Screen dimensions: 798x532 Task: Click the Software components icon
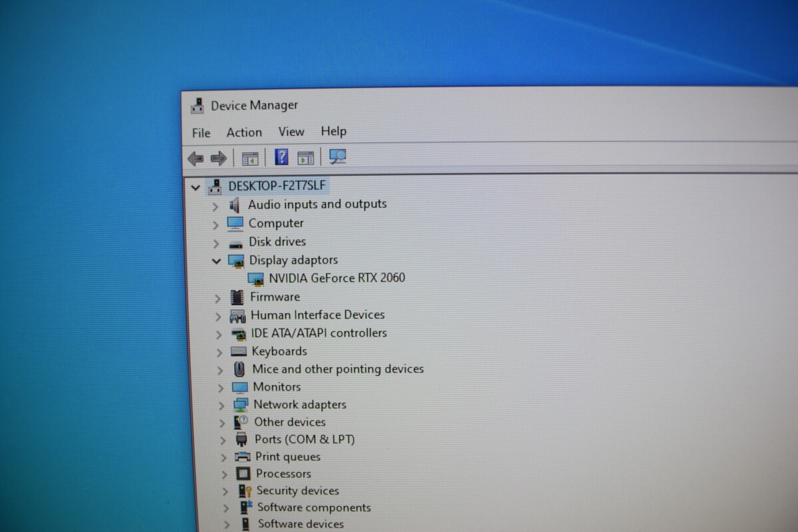click(x=245, y=508)
